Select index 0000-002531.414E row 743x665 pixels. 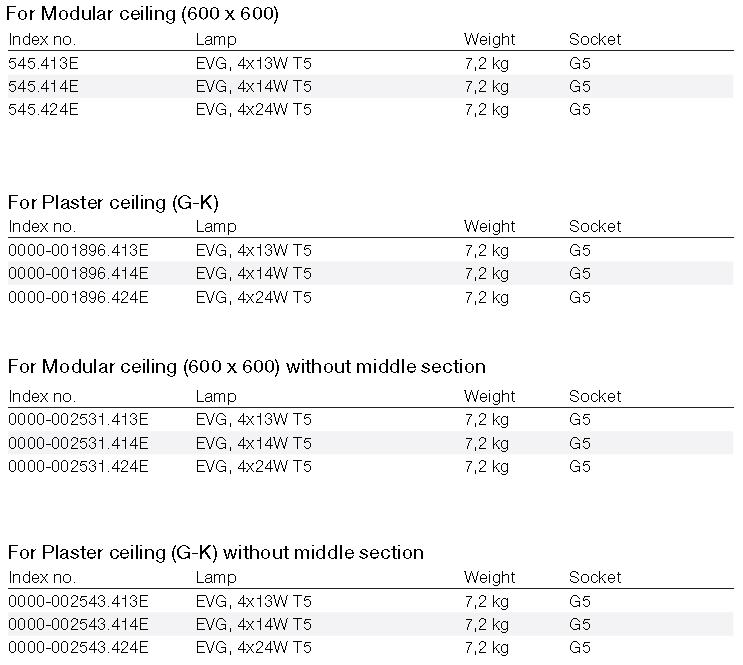[x=371, y=443]
